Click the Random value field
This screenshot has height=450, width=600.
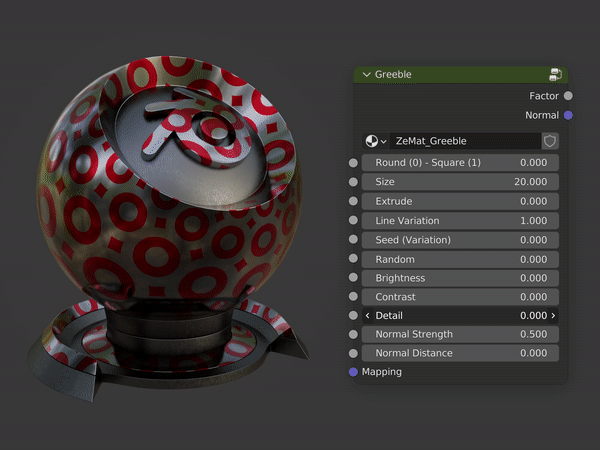pyautogui.click(x=460, y=259)
